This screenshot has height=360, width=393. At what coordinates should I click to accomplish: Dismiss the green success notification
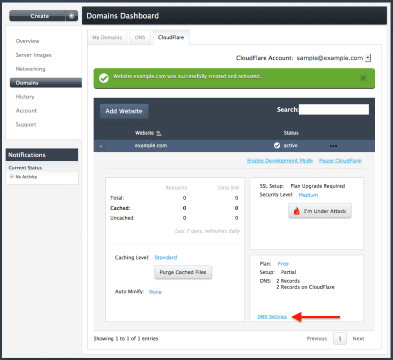pyautogui.click(x=363, y=78)
